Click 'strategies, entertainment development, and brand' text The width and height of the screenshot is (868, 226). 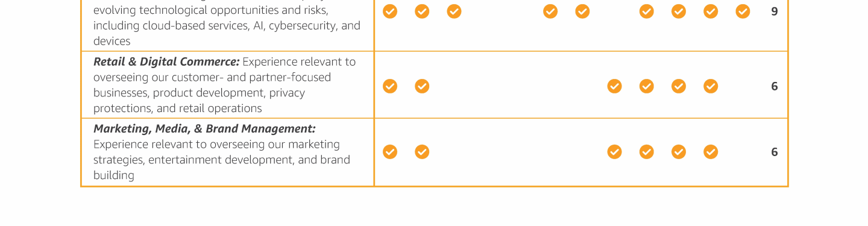(222, 160)
